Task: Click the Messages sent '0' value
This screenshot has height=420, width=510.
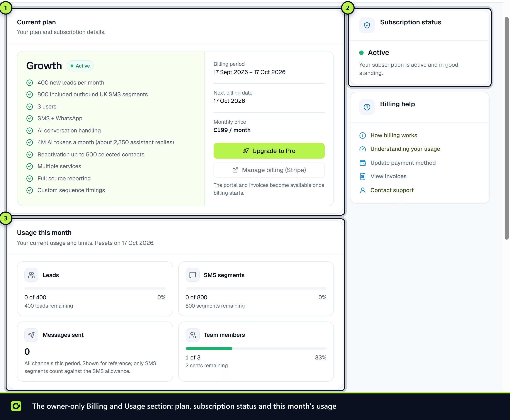Action: pyautogui.click(x=27, y=352)
